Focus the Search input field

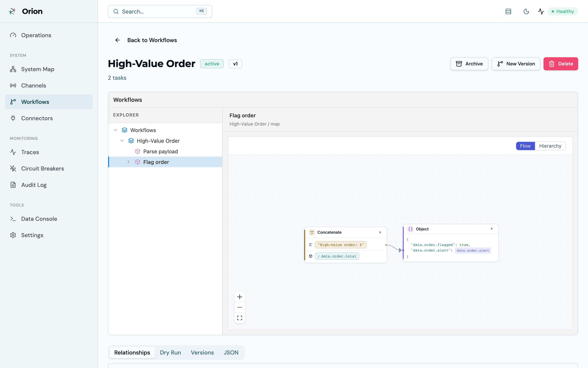tap(160, 11)
